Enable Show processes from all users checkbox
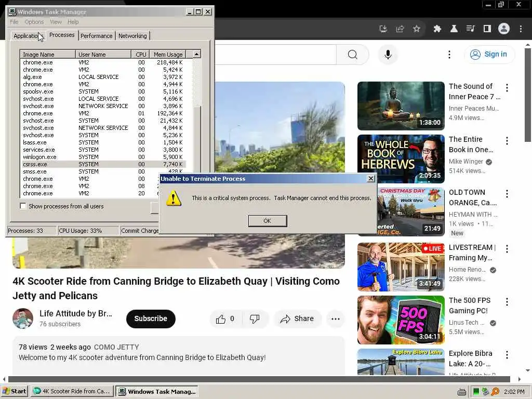The height and width of the screenshot is (399, 532). [23, 206]
